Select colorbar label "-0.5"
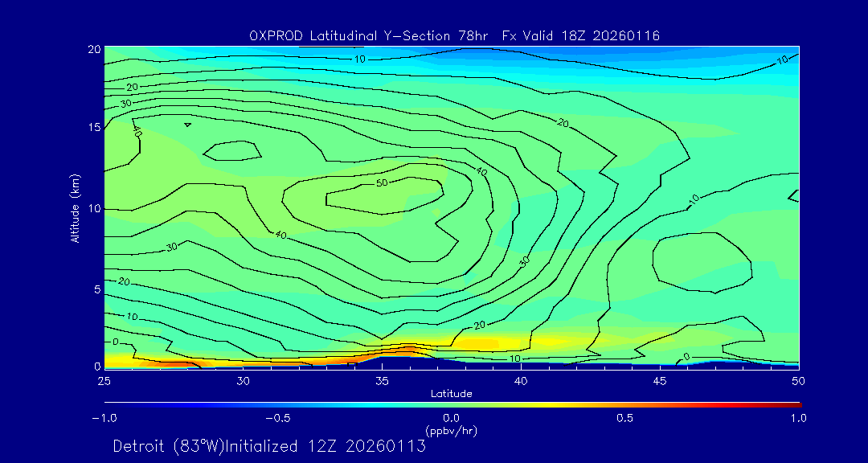The height and width of the screenshot is (463, 868). tap(278, 418)
